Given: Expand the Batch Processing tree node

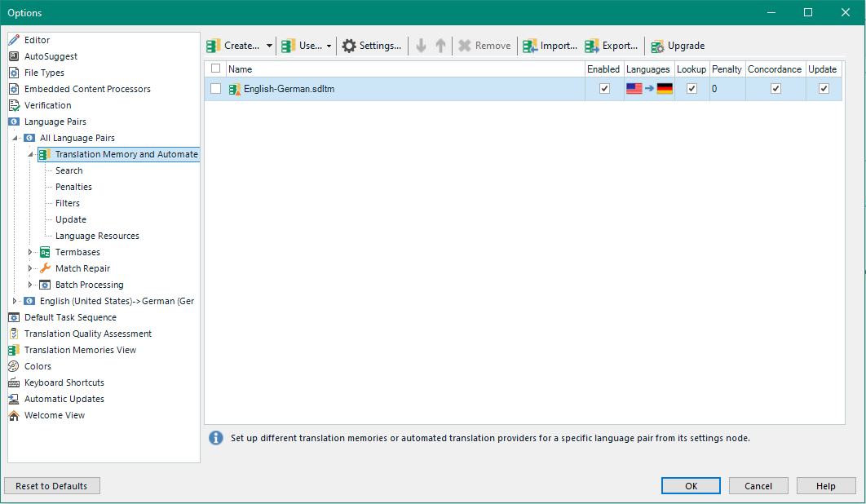Looking at the screenshot, I should (30, 285).
